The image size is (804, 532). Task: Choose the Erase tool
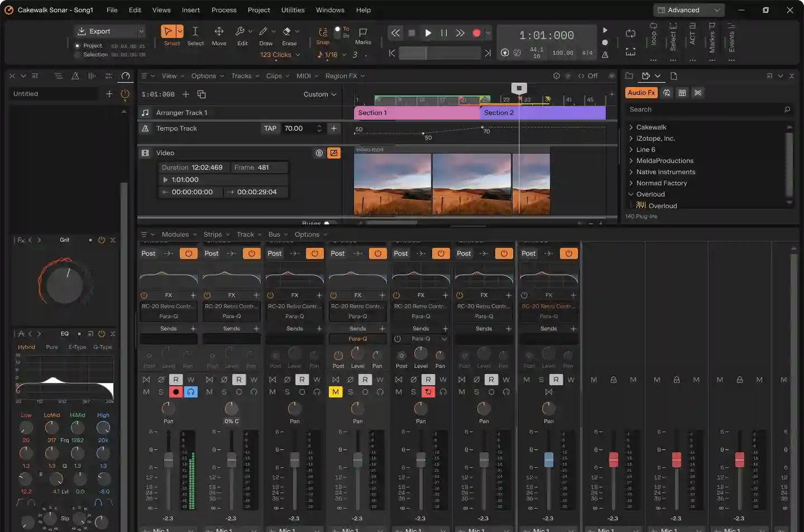click(x=287, y=32)
